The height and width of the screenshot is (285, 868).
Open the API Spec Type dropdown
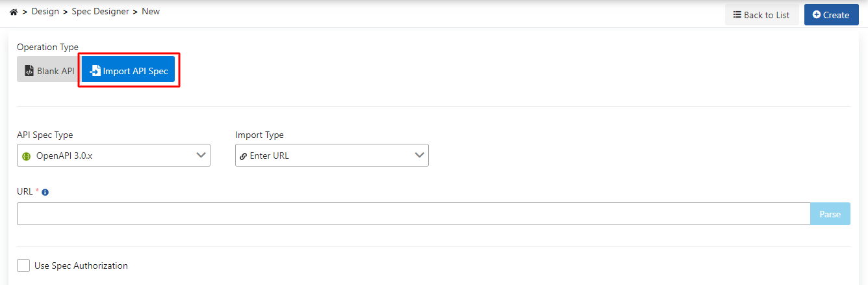(114, 156)
